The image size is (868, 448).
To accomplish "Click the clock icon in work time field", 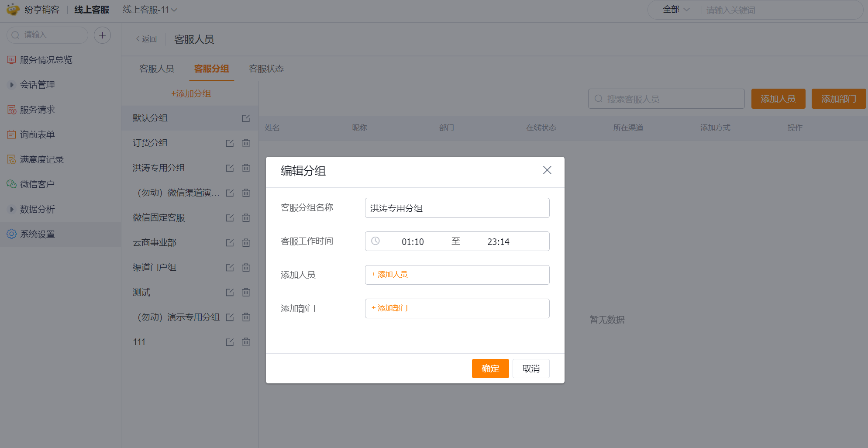I will point(375,241).
